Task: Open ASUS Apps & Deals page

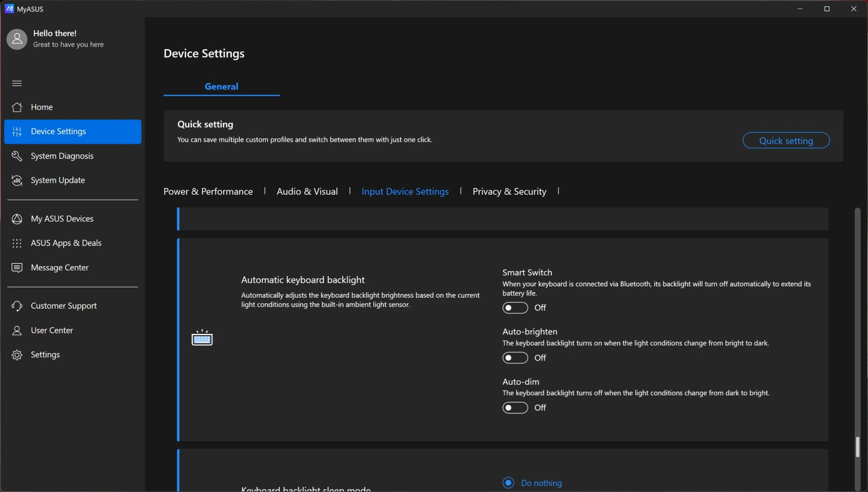Action: click(x=72, y=243)
